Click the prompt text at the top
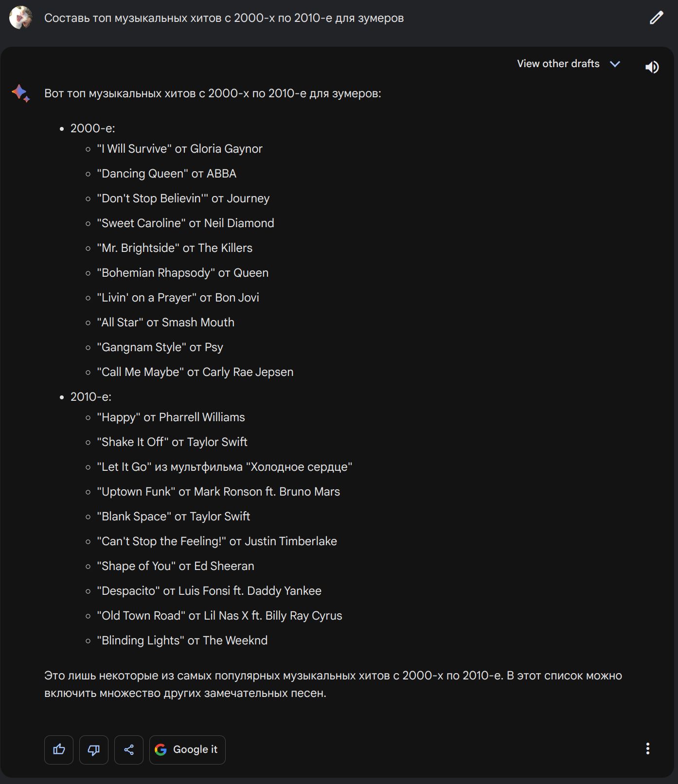Image resolution: width=678 pixels, height=784 pixels. [x=224, y=18]
